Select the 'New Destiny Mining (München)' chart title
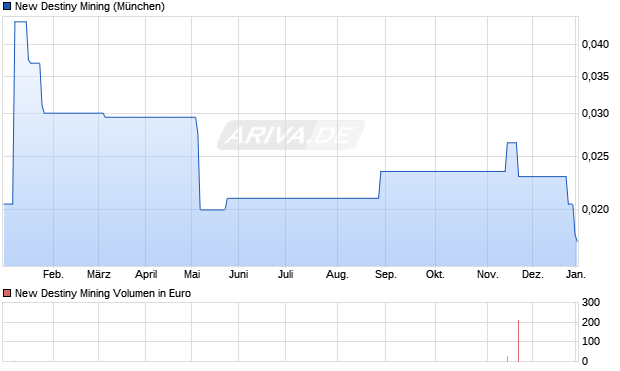Viewport: 620px width, 371px height. (90, 7)
